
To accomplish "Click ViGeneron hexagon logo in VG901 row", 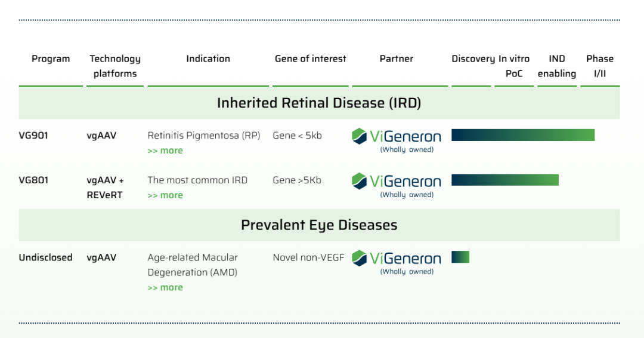I will (360, 136).
